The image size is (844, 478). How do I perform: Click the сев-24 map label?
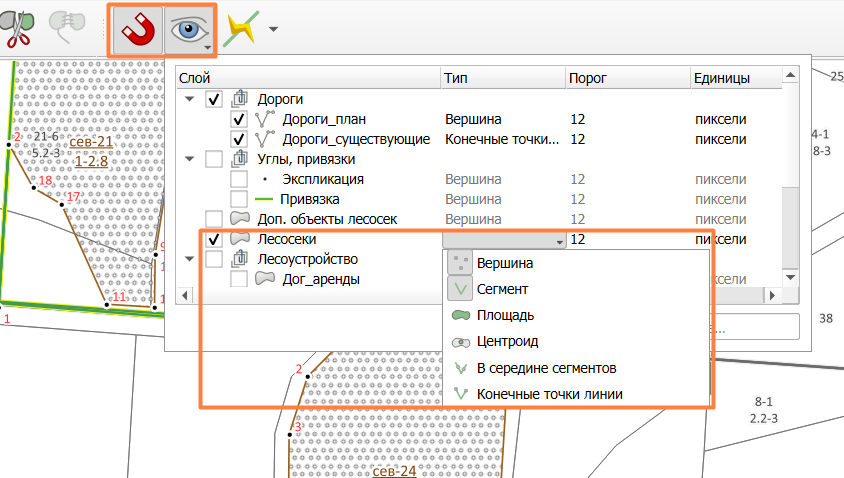point(395,471)
